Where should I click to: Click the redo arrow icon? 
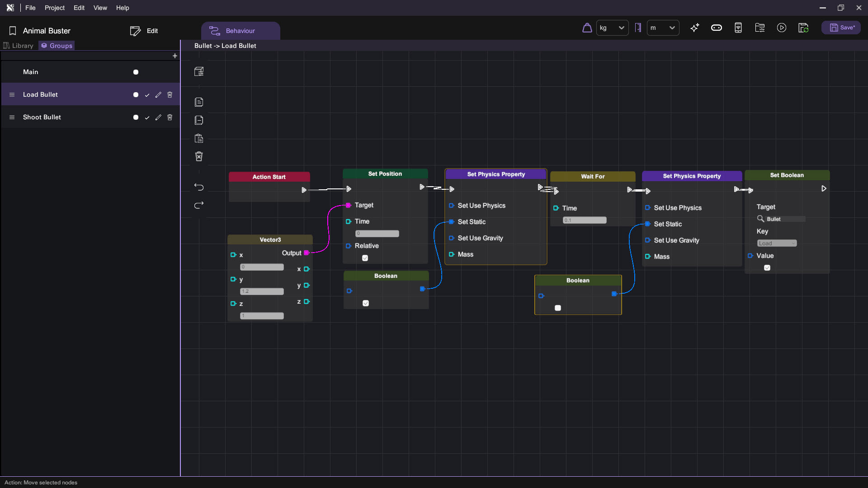pos(199,205)
